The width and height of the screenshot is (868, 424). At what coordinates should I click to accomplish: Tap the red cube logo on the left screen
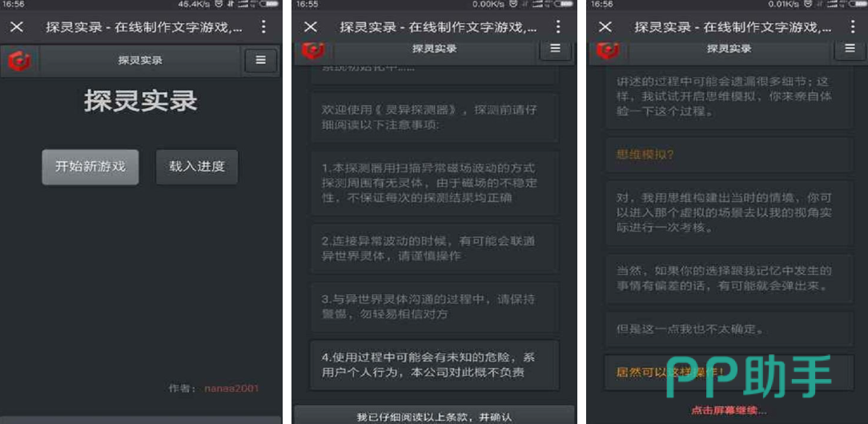[19, 61]
